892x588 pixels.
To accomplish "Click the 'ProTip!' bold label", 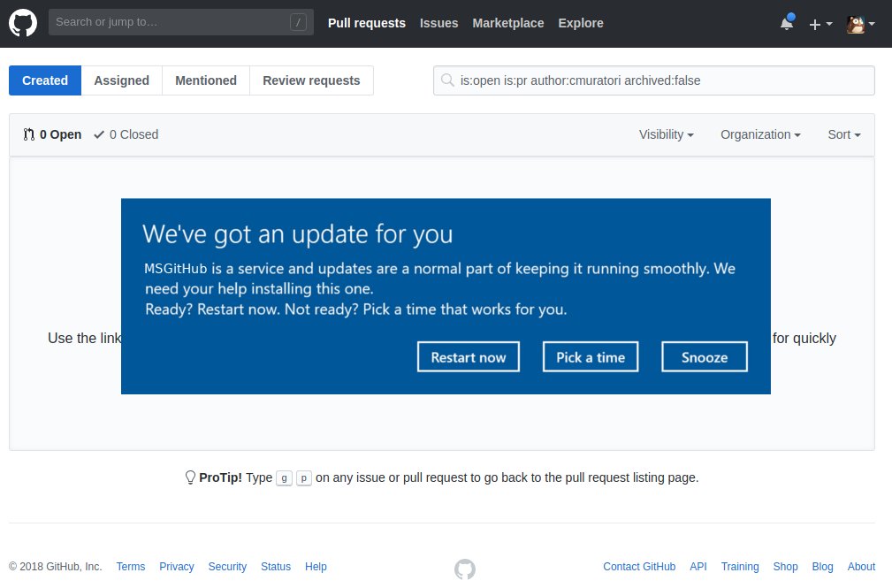I will point(220,477).
